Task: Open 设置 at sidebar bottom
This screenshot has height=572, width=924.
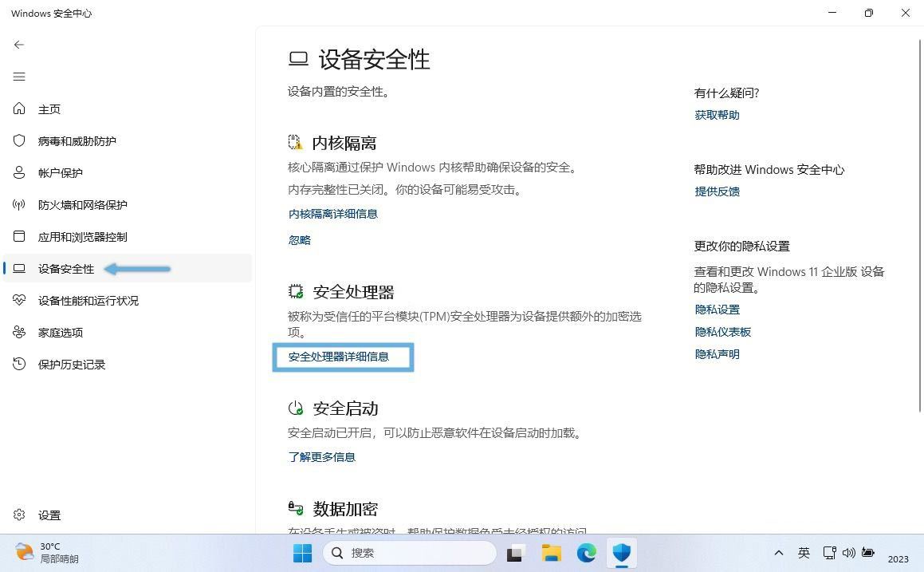Action: pyautogui.click(x=49, y=515)
